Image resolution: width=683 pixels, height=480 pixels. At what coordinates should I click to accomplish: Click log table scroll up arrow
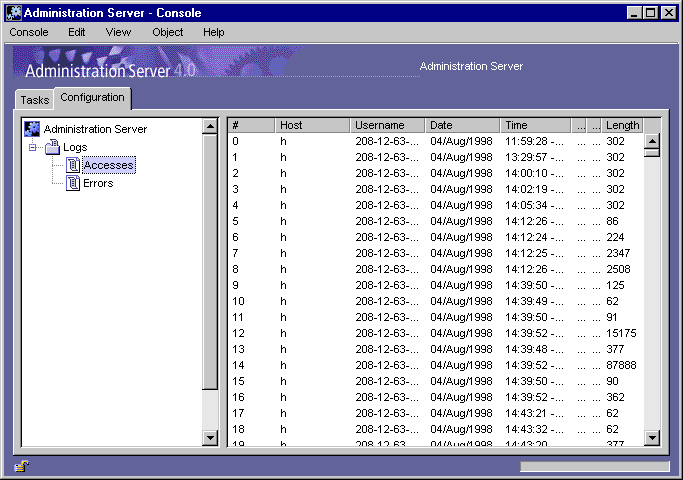pos(652,141)
